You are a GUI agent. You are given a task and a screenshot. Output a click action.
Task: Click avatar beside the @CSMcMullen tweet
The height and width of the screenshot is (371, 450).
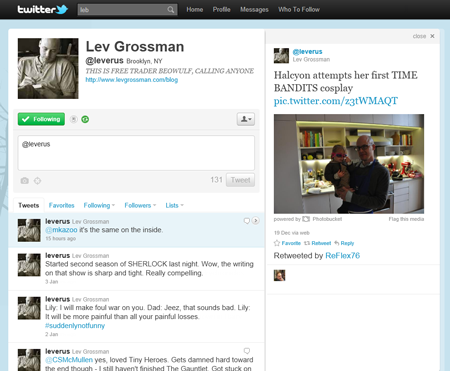pos(29,360)
